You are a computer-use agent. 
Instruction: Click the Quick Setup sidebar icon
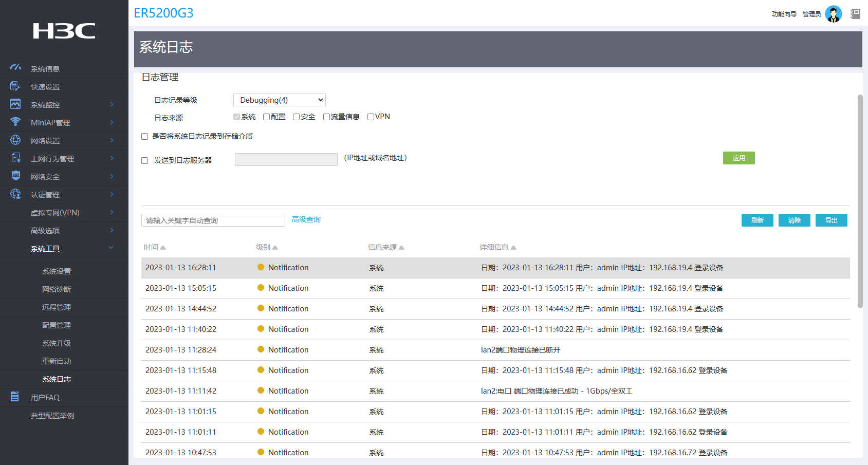(x=15, y=86)
